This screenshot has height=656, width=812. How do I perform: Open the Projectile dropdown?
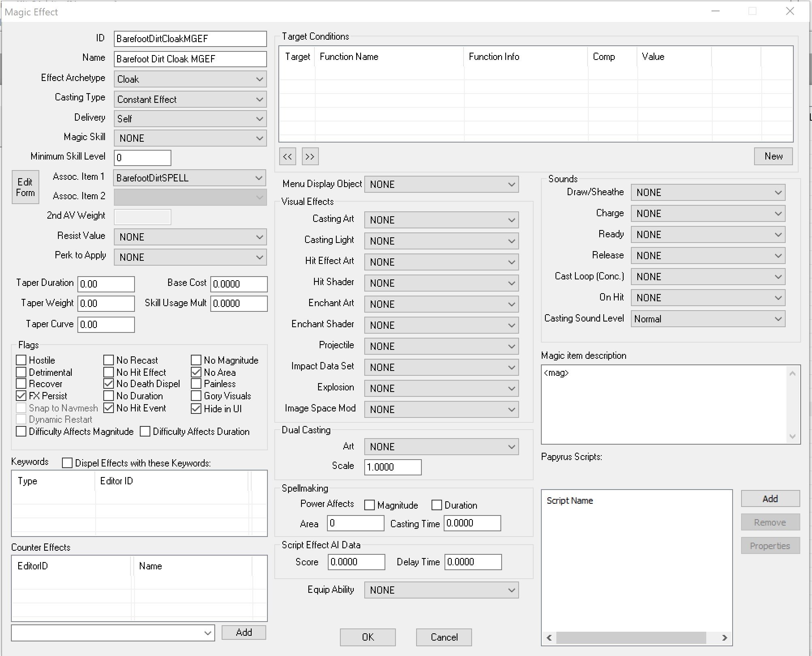point(441,346)
